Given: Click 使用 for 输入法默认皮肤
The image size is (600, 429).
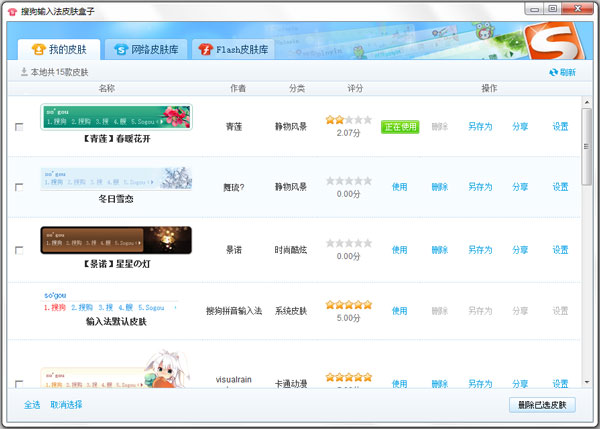Looking at the screenshot, I should pyautogui.click(x=399, y=311).
